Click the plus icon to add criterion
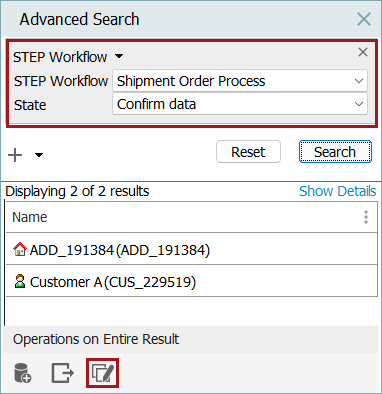This screenshot has width=382, height=394. [15, 155]
